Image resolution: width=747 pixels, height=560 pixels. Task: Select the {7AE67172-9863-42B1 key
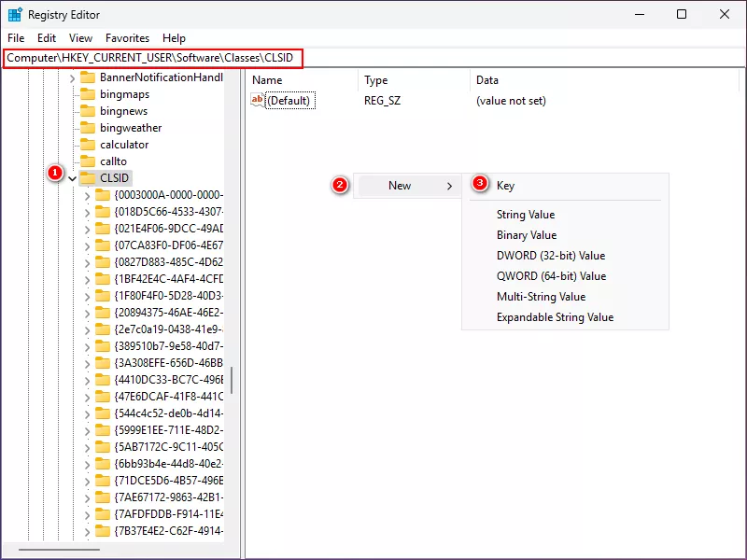click(x=169, y=497)
